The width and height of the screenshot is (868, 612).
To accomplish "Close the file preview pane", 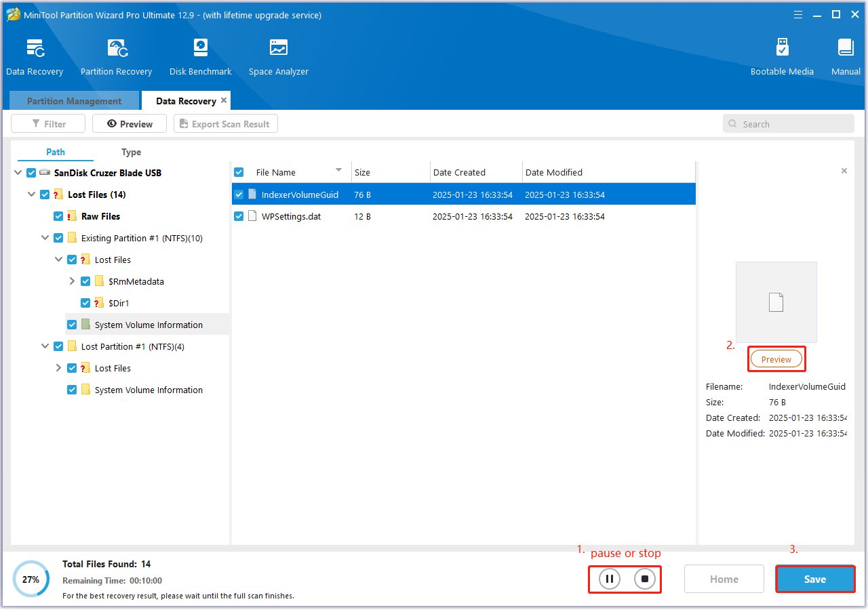I will pyautogui.click(x=844, y=171).
